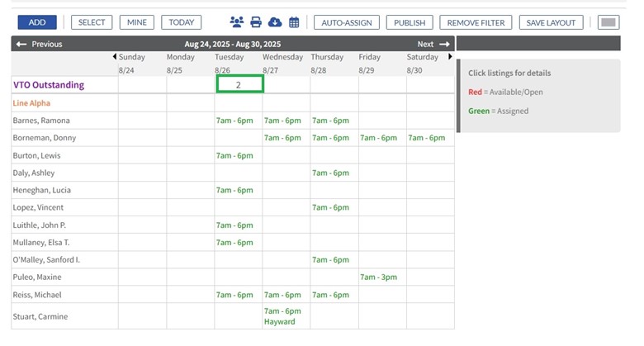Open Borneman, Donny's Wednesday shift
This screenshot has height=346, width=644.
point(282,138)
